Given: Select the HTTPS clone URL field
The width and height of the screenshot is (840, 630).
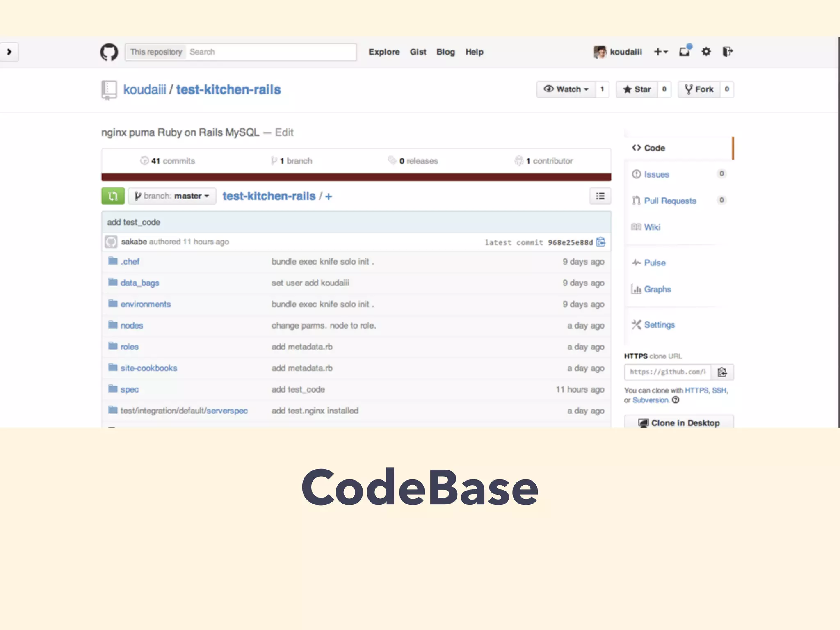Looking at the screenshot, I should coord(667,372).
